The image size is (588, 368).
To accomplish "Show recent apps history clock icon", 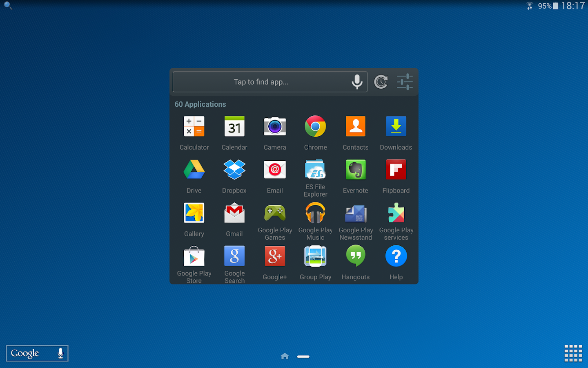I will click(x=381, y=82).
